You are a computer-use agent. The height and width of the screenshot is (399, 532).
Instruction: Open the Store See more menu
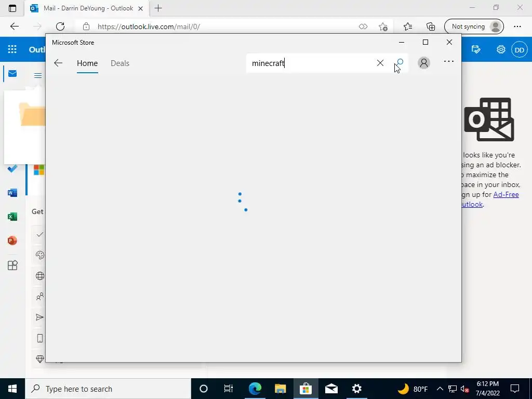click(448, 61)
